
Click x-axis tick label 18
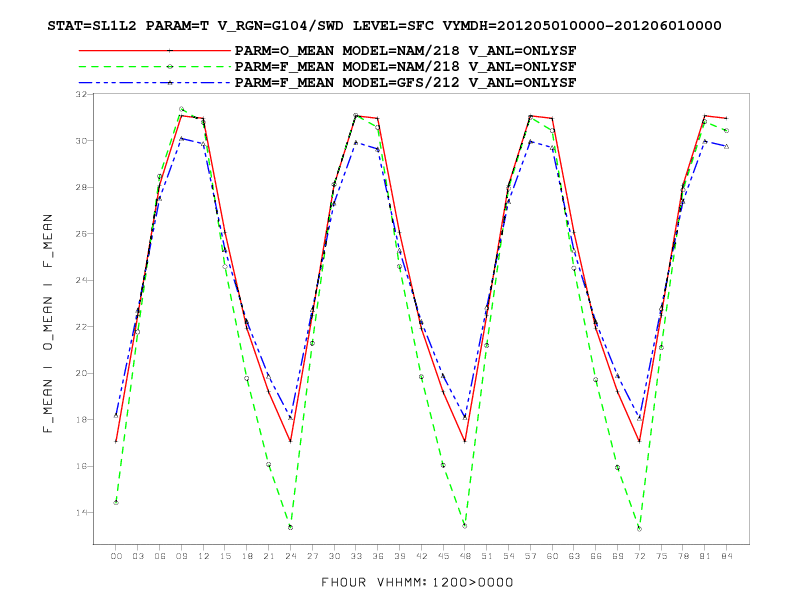pyautogui.click(x=247, y=556)
